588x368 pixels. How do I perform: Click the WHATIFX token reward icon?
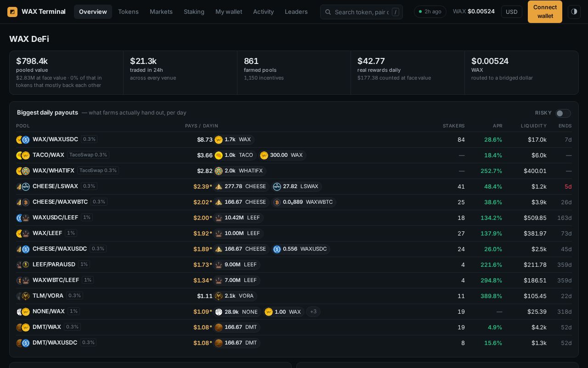pyautogui.click(x=219, y=171)
